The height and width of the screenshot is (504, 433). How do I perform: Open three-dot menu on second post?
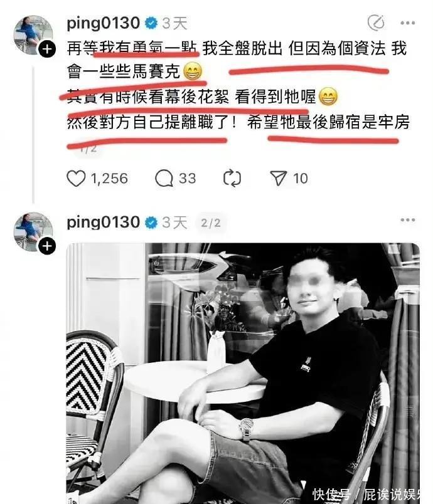click(x=408, y=220)
